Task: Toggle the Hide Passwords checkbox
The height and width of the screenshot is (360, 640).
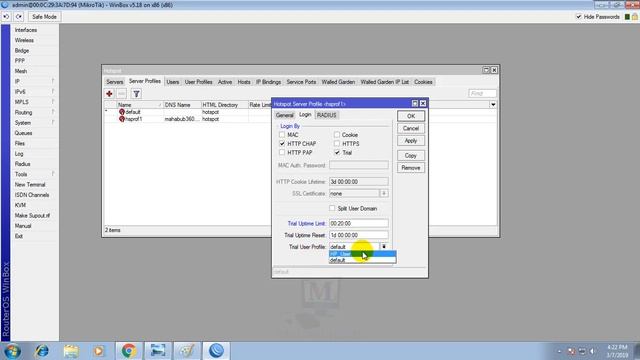Action: 578,17
